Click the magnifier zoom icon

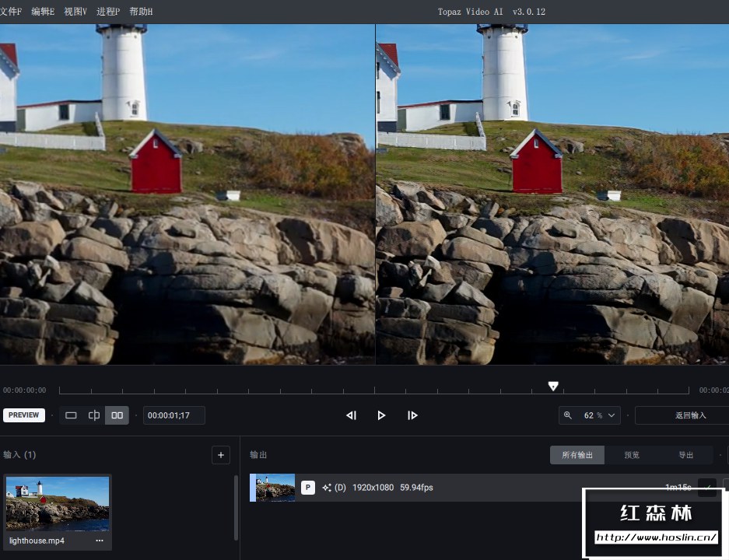[x=568, y=415]
